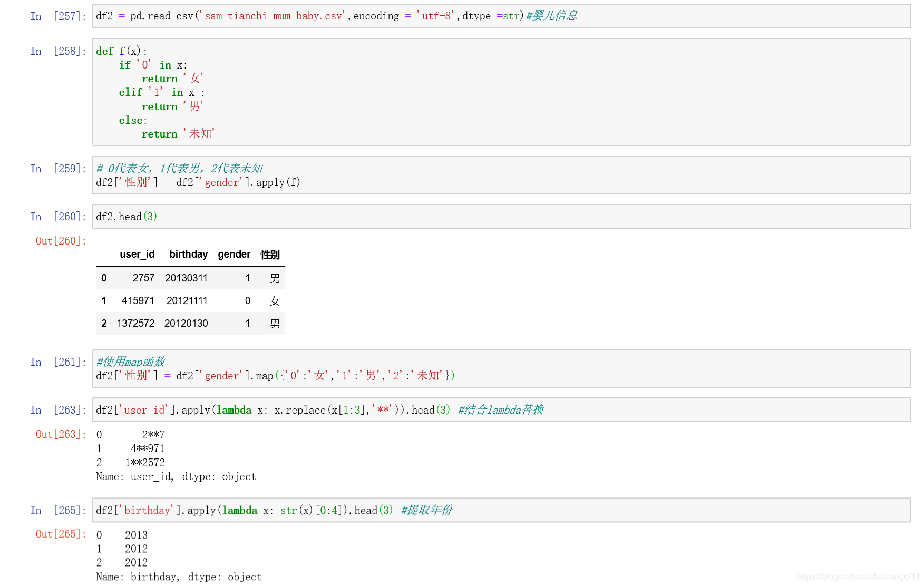
Task: Click output value 4**971
Action: pos(148,448)
